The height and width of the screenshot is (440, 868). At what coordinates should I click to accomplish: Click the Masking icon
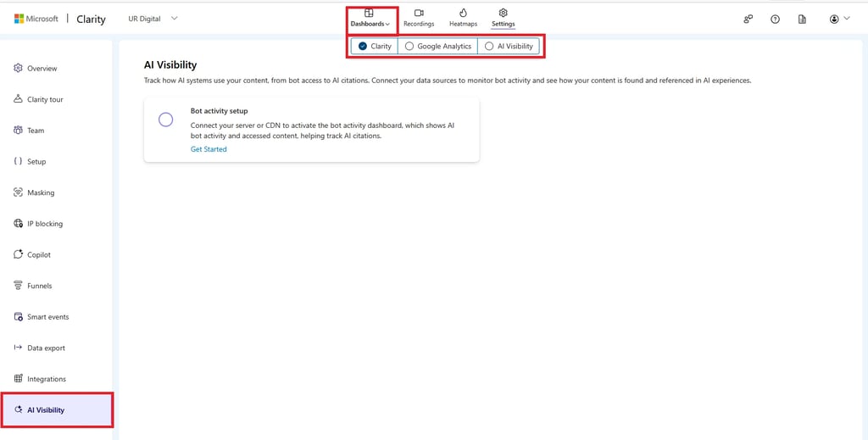pyautogui.click(x=18, y=192)
